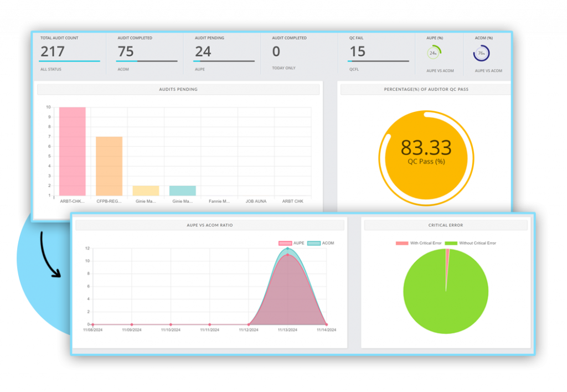Select the CFPB-REG orange bar
The width and height of the screenshot is (567, 392).
click(x=109, y=166)
